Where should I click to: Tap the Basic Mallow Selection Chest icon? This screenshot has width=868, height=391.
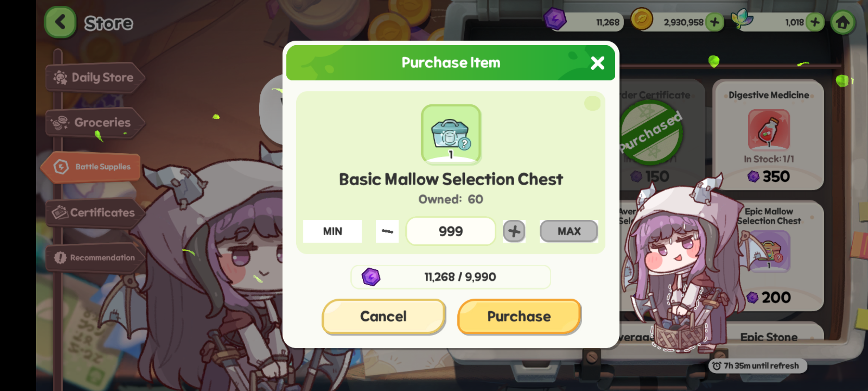(x=451, y=134)
